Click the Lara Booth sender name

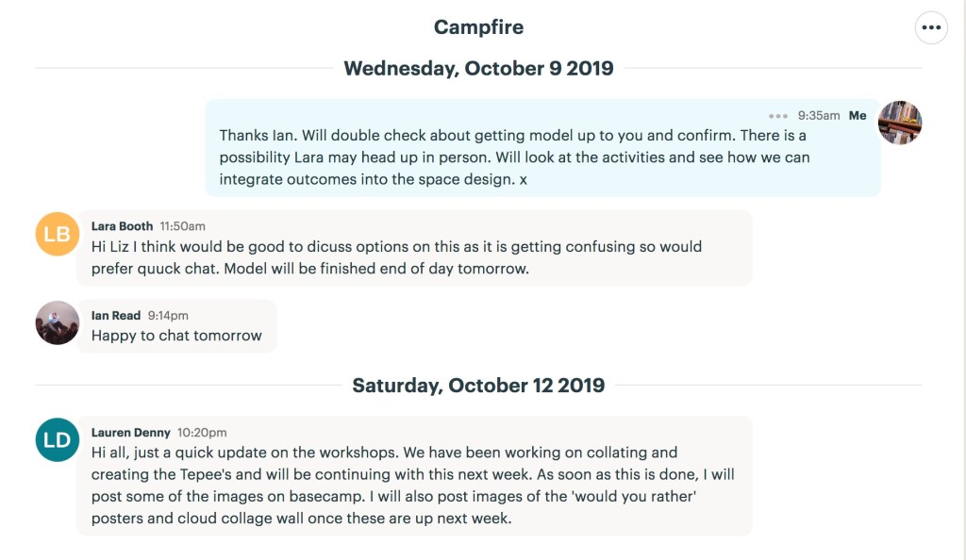pos(122,226)
